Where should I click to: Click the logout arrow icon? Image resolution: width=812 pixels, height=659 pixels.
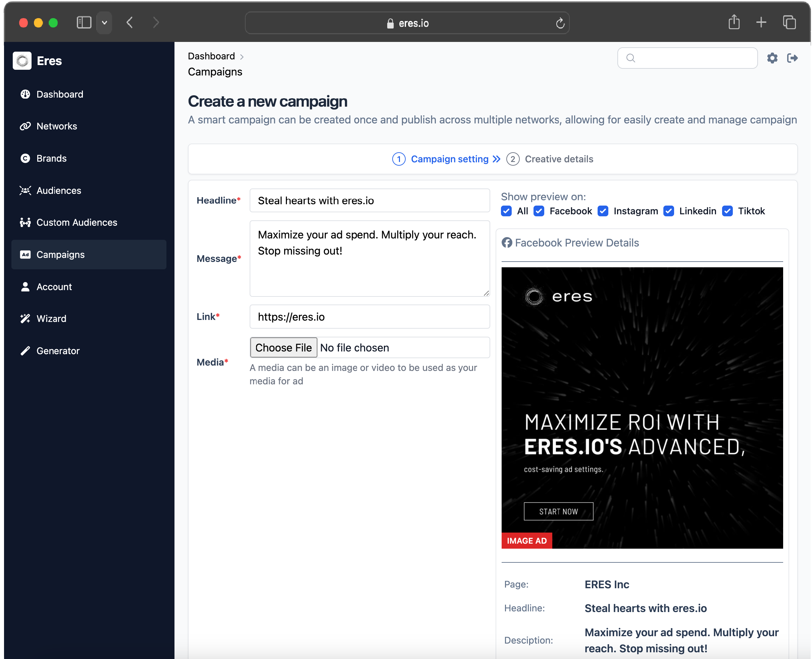click(x=792, y=58)
